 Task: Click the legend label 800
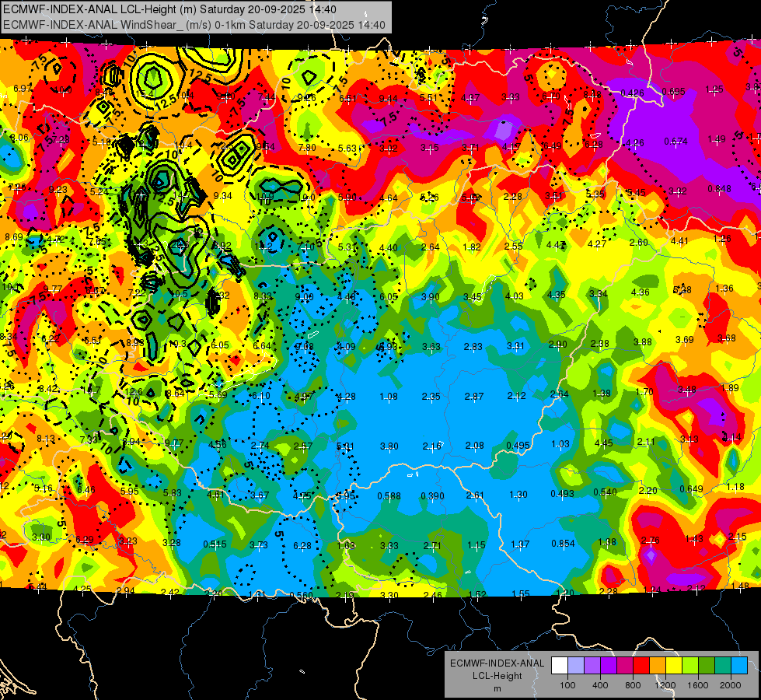(x=633, y=685)
